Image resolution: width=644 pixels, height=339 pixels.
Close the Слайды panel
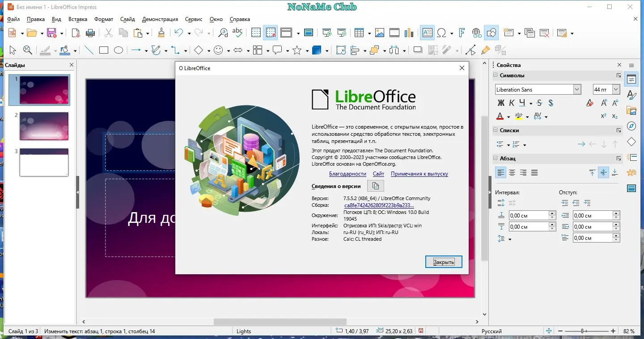[72, 65]
